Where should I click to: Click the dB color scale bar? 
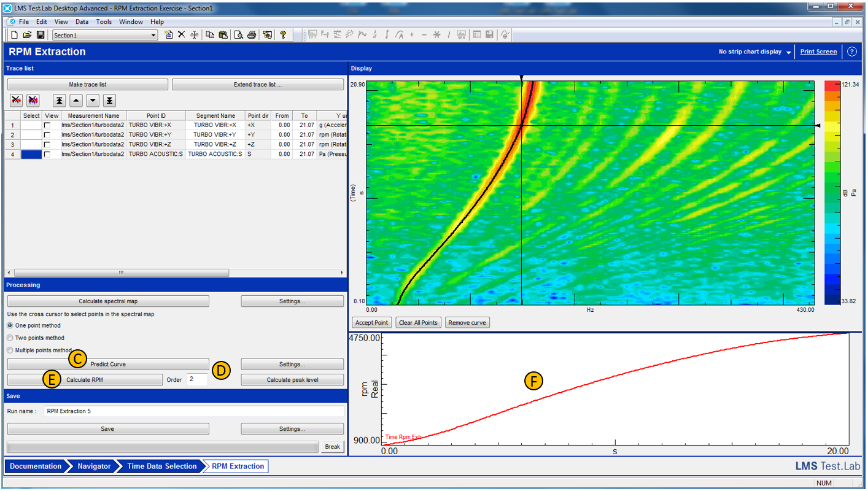(832, 193)
